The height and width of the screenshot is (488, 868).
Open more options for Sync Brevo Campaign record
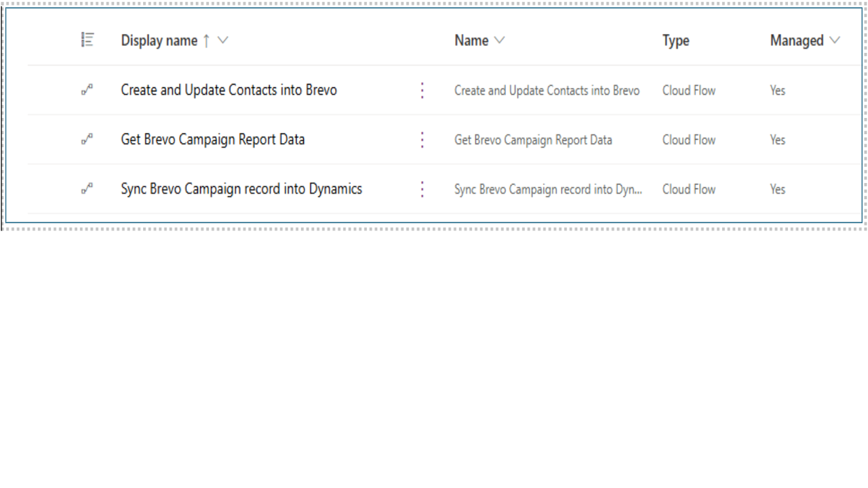422,189
